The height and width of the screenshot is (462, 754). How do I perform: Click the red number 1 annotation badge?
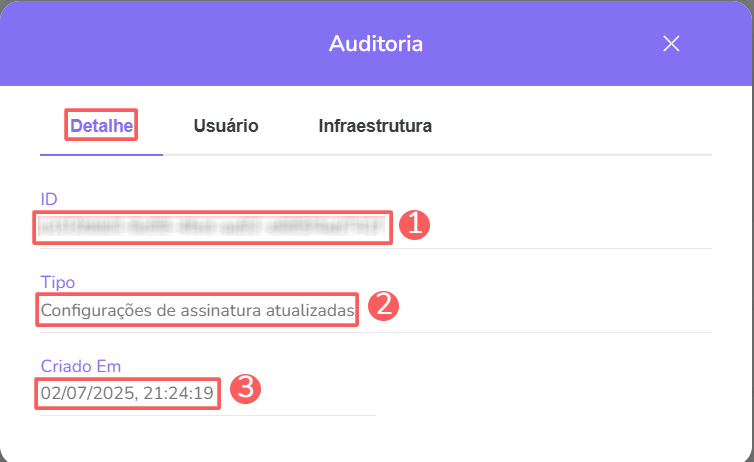click(414, 225)
